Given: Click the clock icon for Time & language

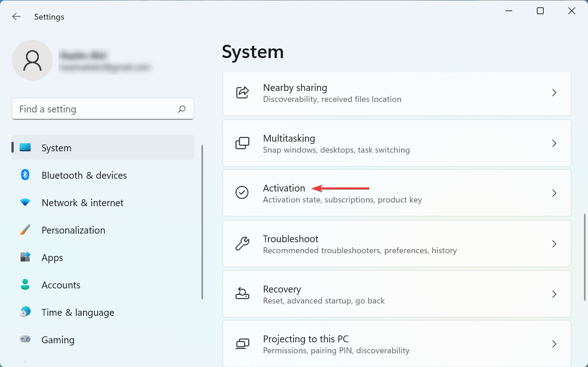Looking at the screenshot, I should click(25, 312).
